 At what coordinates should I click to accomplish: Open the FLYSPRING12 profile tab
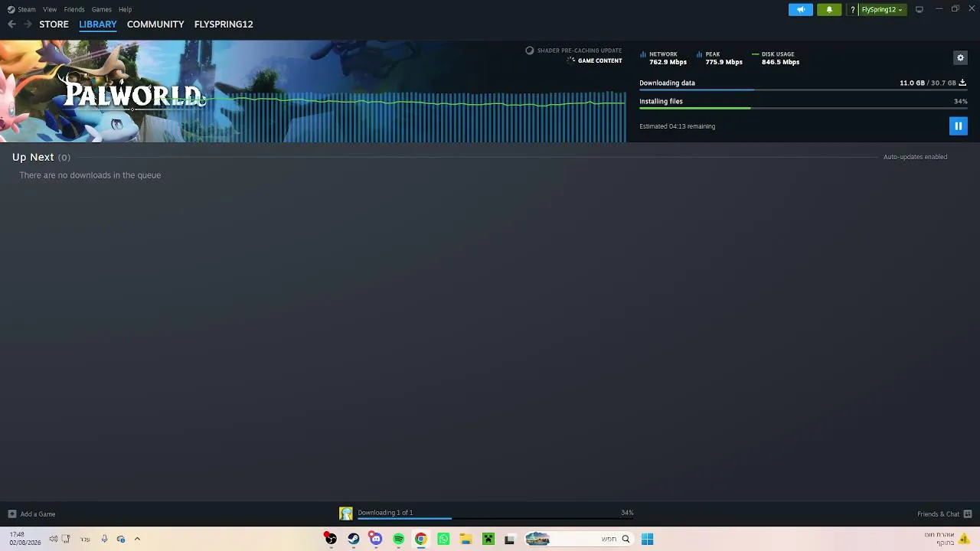click(x=224, y=24)
